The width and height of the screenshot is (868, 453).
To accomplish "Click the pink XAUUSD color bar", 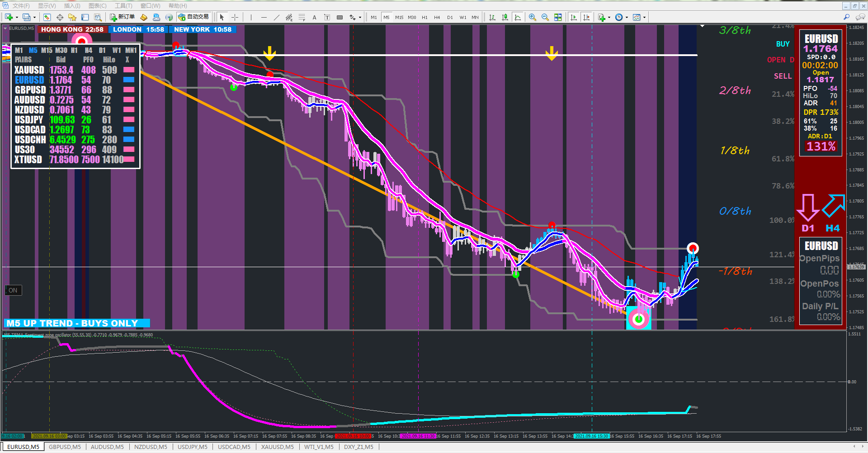I will point(129,70).
